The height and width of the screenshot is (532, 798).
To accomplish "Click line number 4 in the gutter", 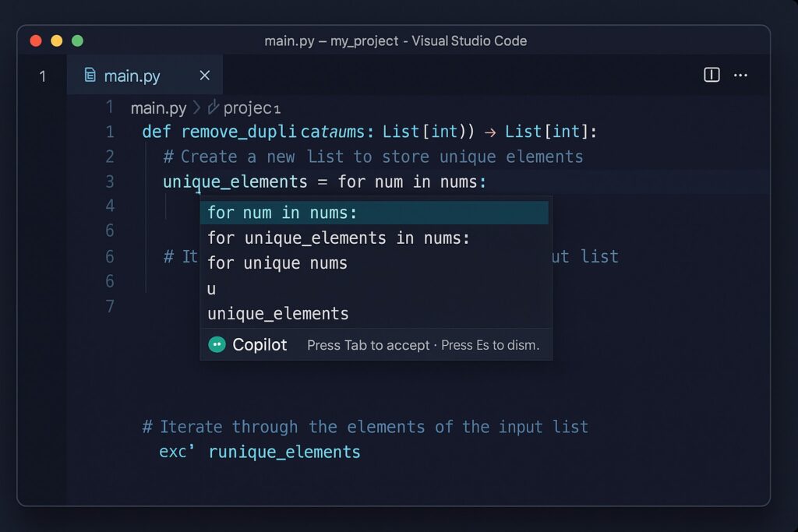I will (x=109, y=206).
